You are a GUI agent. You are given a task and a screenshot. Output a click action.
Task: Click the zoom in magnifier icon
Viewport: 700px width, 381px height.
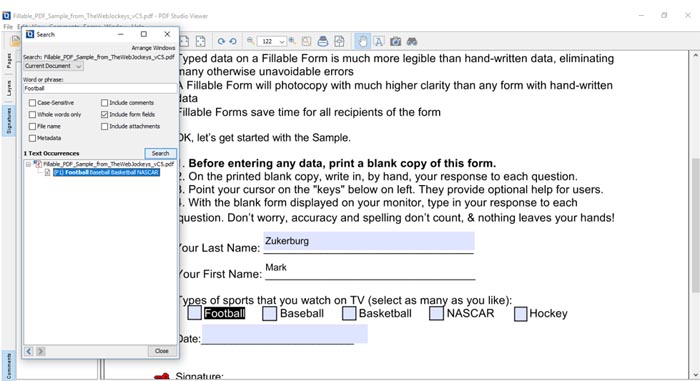[x=292, y=41]
